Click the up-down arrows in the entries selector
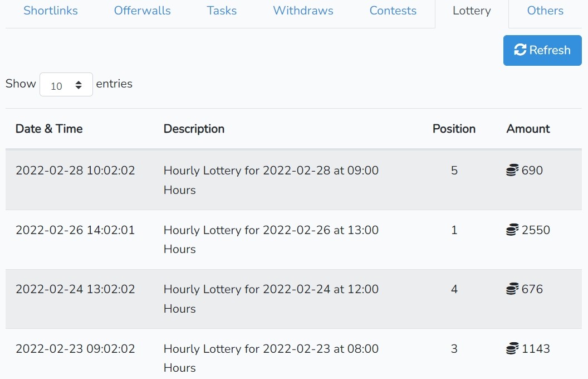This screenshot has height=379, width=588. pyautogui.click(x=79, y=85)
